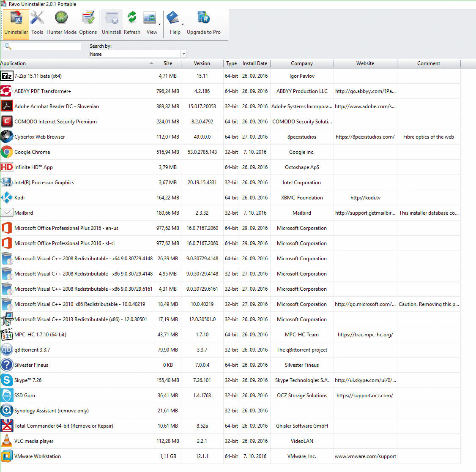Screen dimensions: 476x472
Task: Select the ABBYY PDF Transformer+ icon
Action: click(7, 91)
